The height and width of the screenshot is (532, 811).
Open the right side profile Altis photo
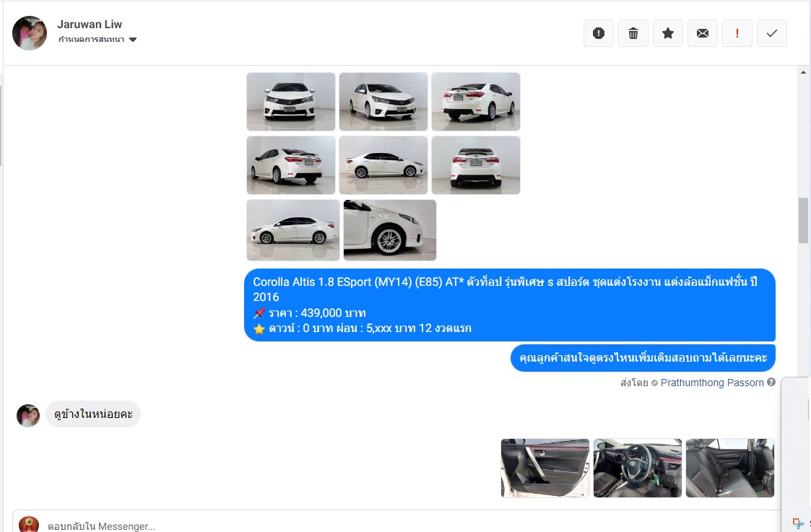coord(383,165)
